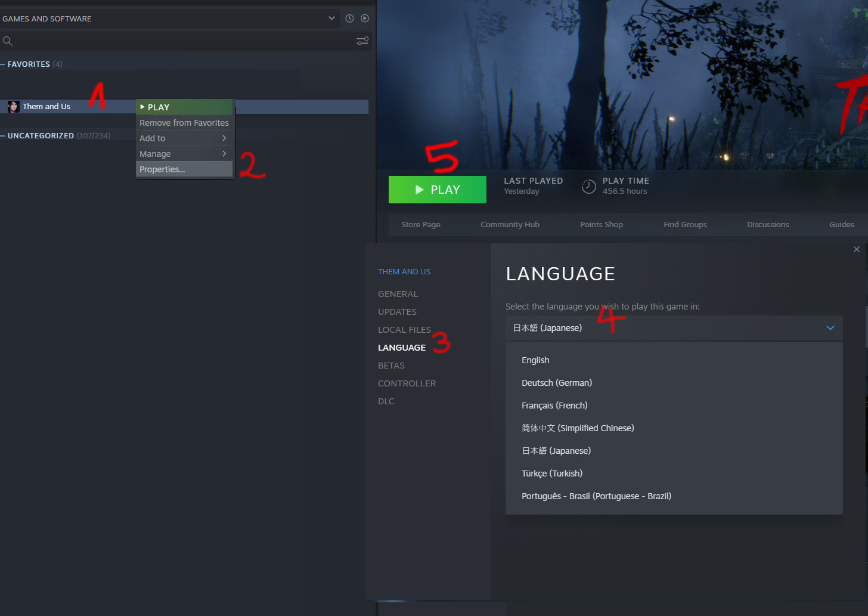
Task: Click the library search magnifier icon
Action: 8,41
